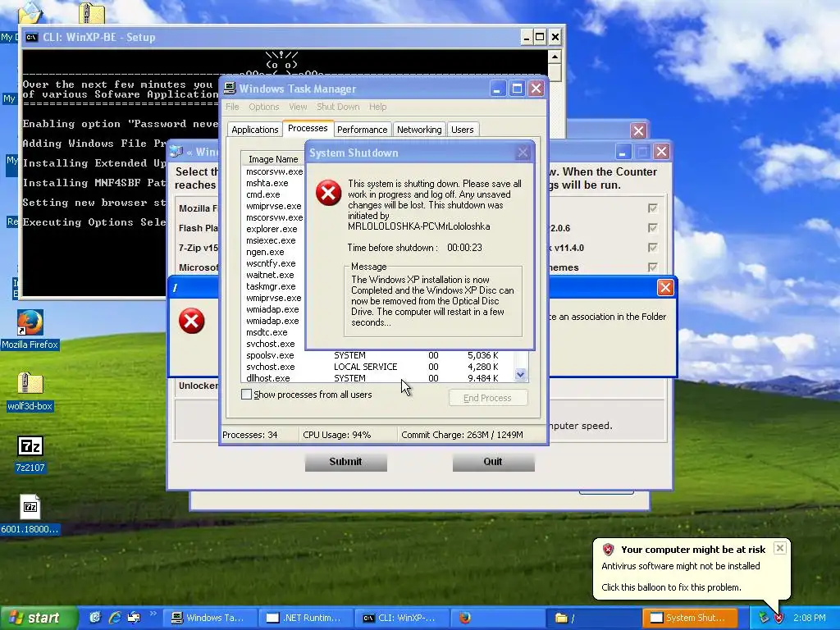840x630 pixels.
Task: Click the command prompt icon in CLI title bar
Action: 32,37
